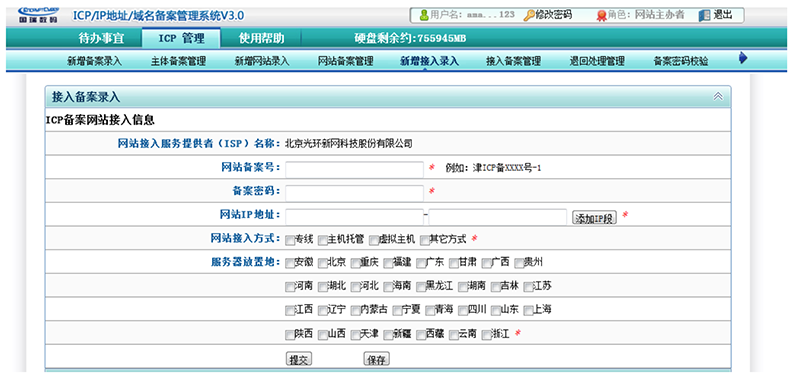Viewport: 800px width, 379px height.
Task: Check the 山西 checkbox
Action: (x=322, y=335)
